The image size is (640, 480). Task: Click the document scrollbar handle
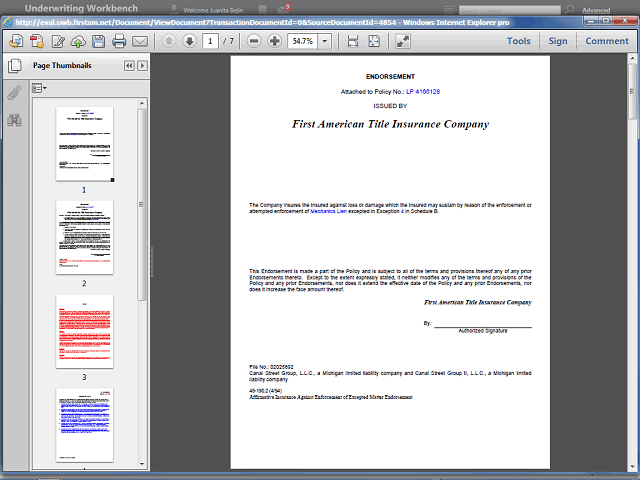pos(632,92)
